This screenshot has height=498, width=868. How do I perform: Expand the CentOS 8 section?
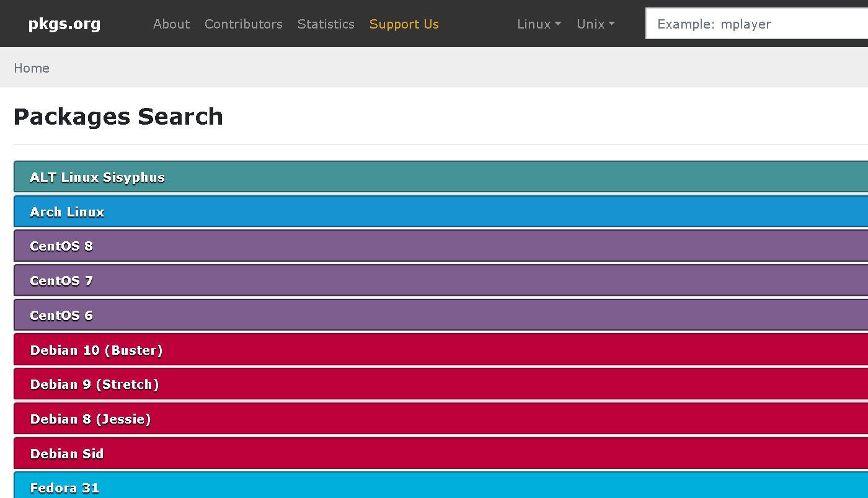pos(441,246)
